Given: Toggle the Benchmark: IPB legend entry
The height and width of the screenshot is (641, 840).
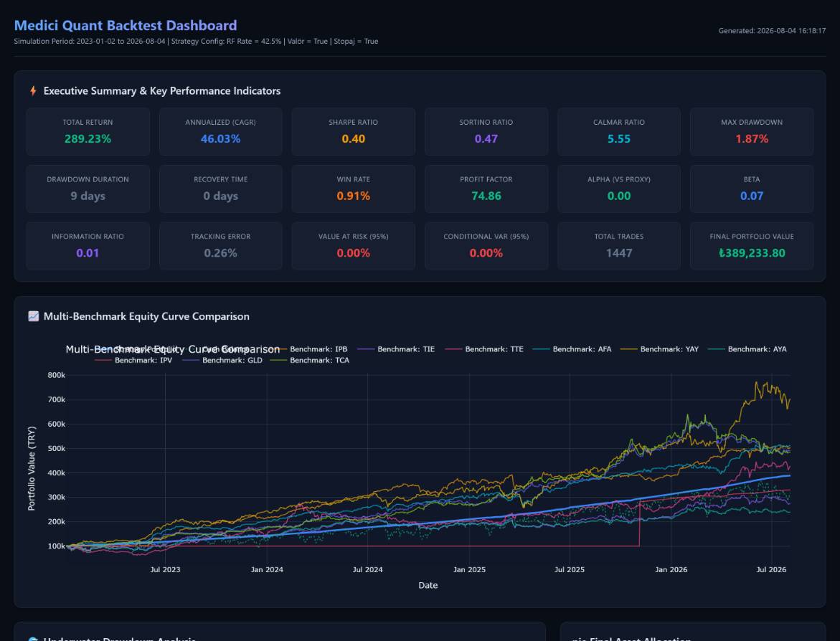Looking at the screenshot, I should click(308, 349).
